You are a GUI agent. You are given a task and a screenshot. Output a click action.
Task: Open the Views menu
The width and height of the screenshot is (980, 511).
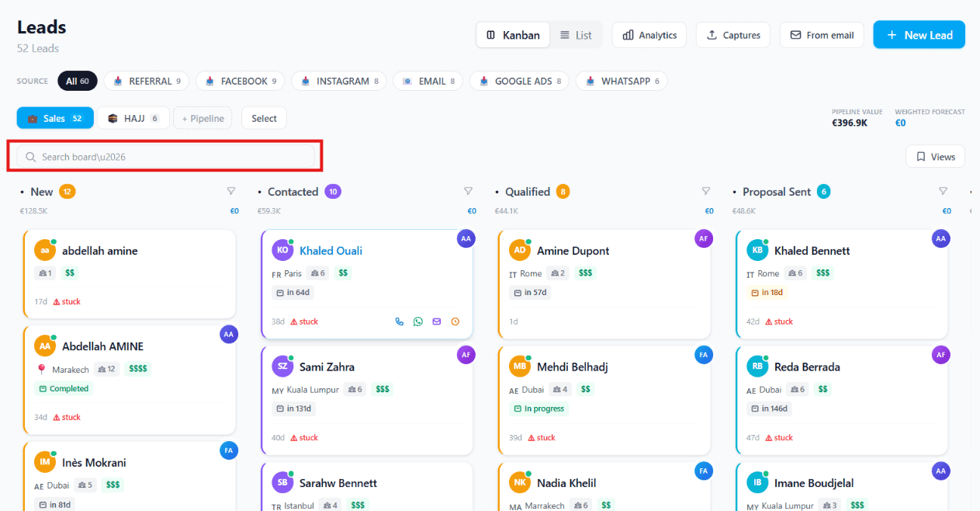point(935,156)
